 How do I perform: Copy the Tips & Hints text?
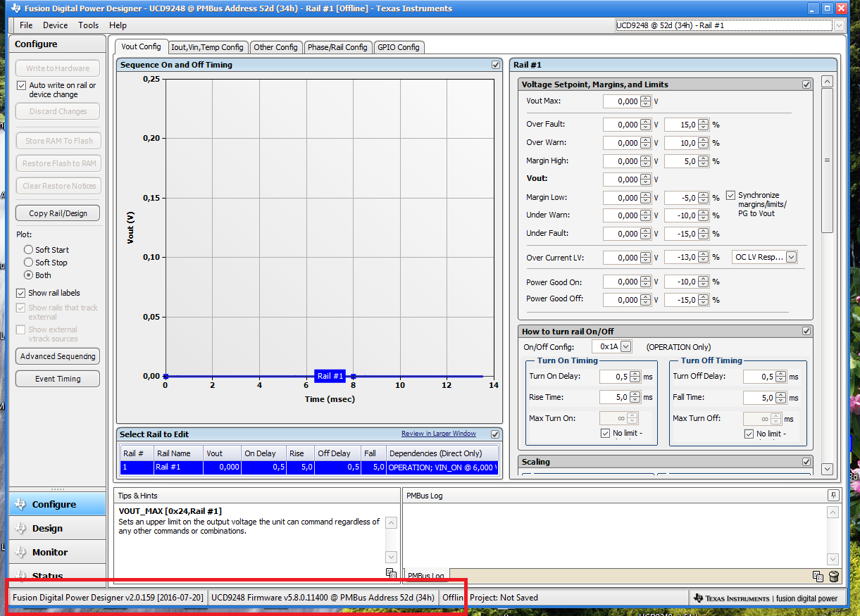coord(391,574)
